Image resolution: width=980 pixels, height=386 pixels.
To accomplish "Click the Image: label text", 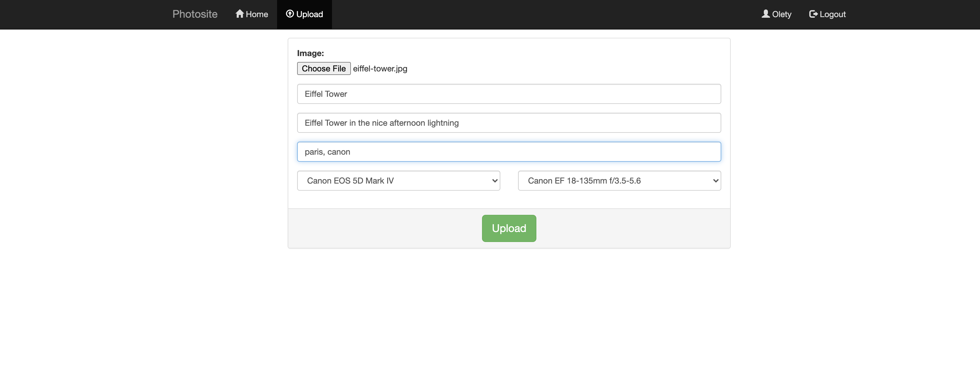I will pos(310,53).
